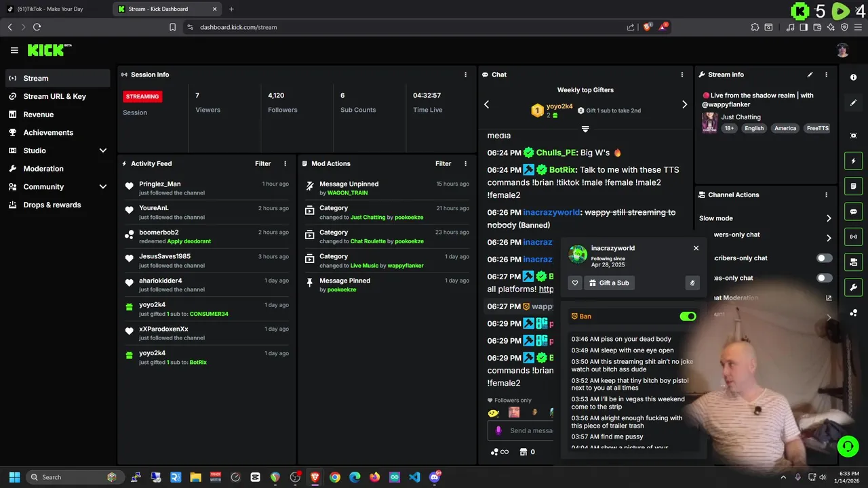This screenshot has height=488, width=868.
Task: Open Mod Actions Filter
Action: pyautogui.click(x=443, y=163)
